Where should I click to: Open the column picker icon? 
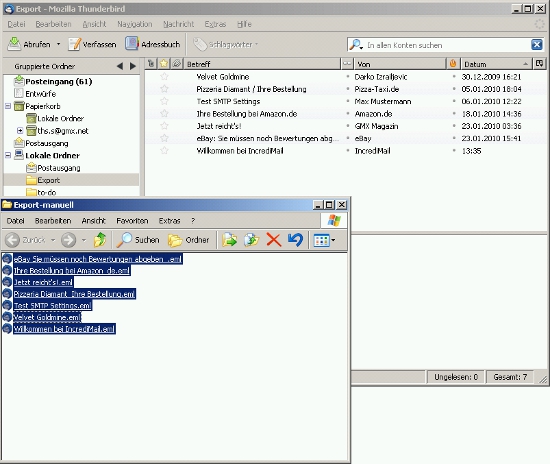539,63
